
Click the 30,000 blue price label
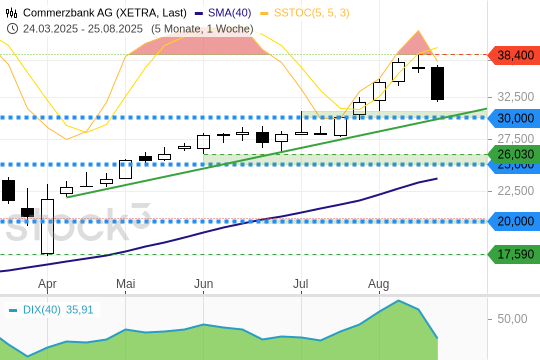click(x=515, y=118)
